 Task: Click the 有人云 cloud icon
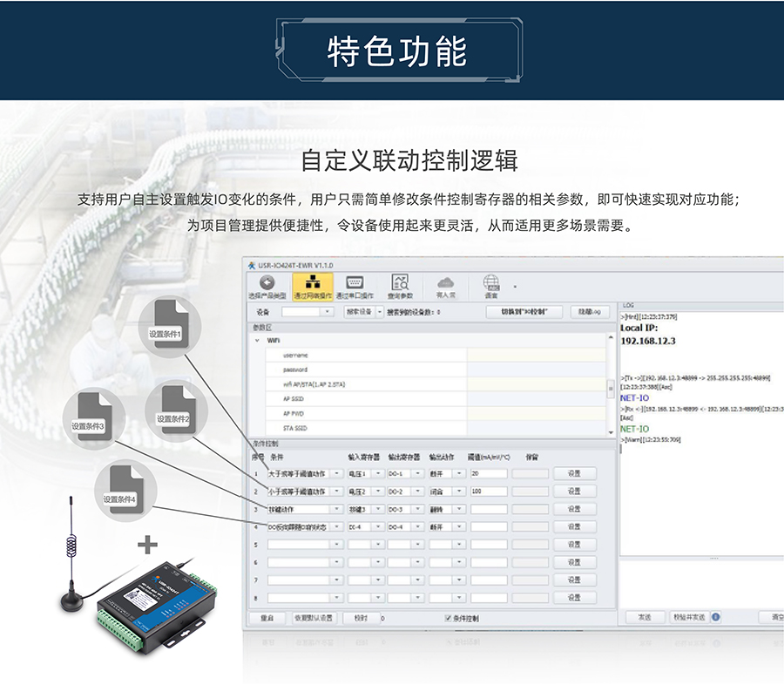click(x=446, y=283)
